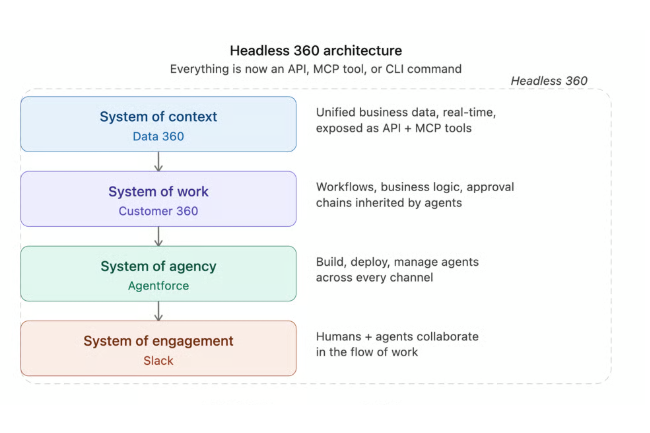
Task: Click "Humans + agents collaborate" text
Action: tap(397, 337)
